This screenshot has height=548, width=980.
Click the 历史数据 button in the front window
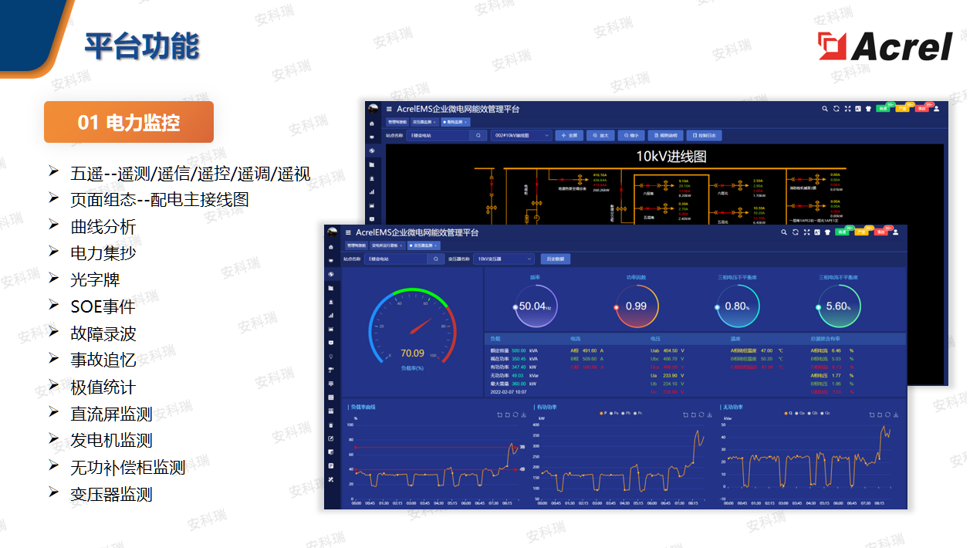click(x=556, y=259)
